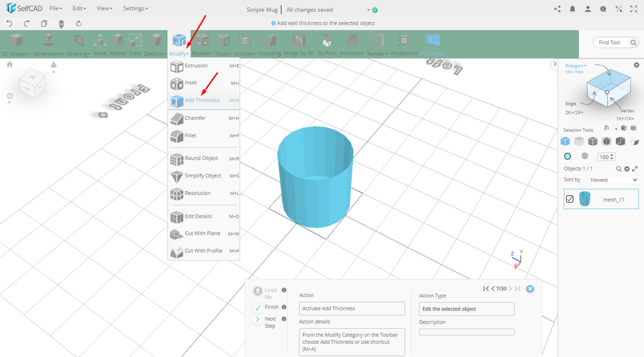
Task: Select the wireframe cube selection mode
Action: (579, 142)
